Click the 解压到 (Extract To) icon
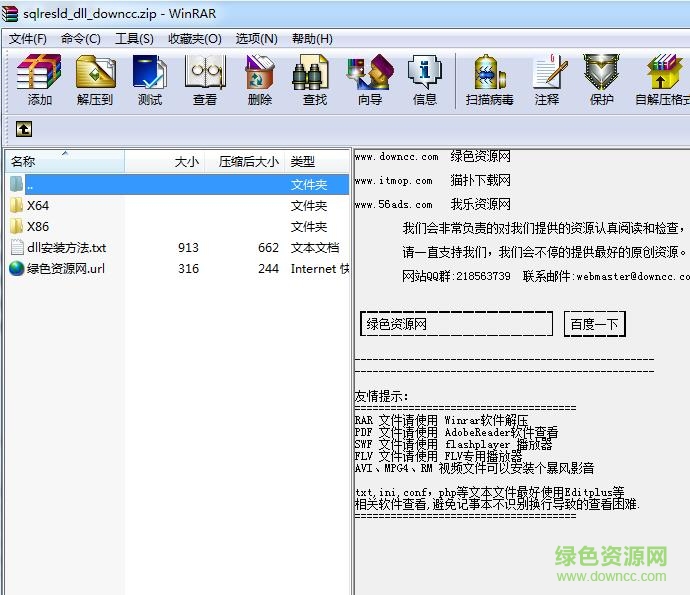 pos(95,80)
